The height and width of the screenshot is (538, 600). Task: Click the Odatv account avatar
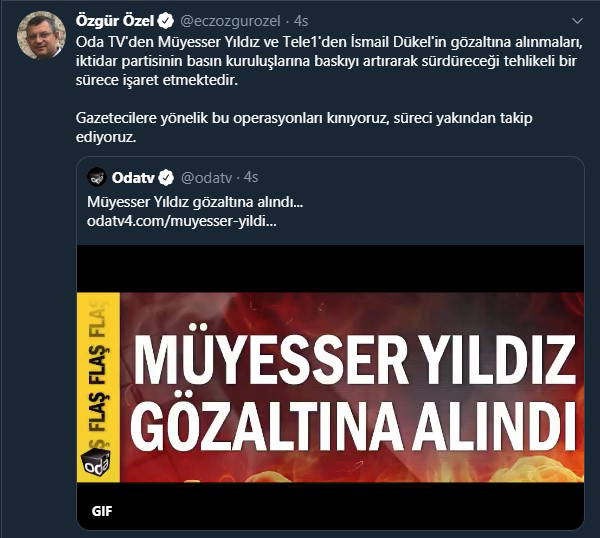pos(97,177)
